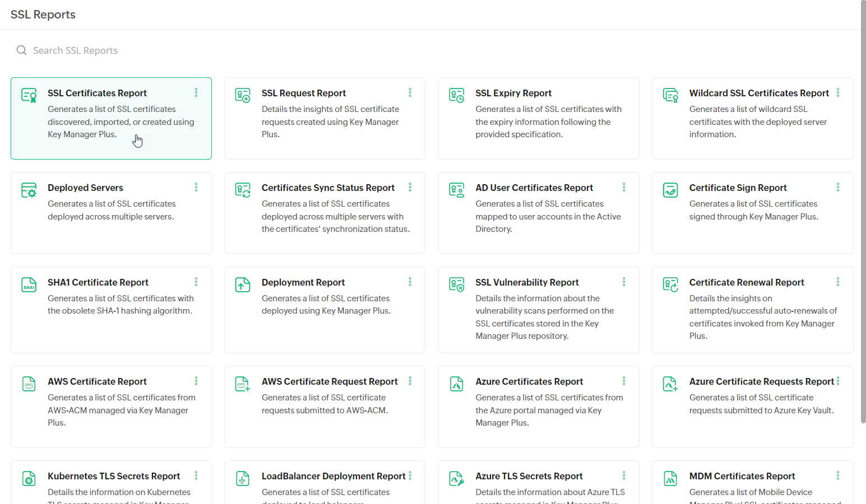
Task: Click text 'signed through Key Manager Plus.'
Action: click(754, 217)
